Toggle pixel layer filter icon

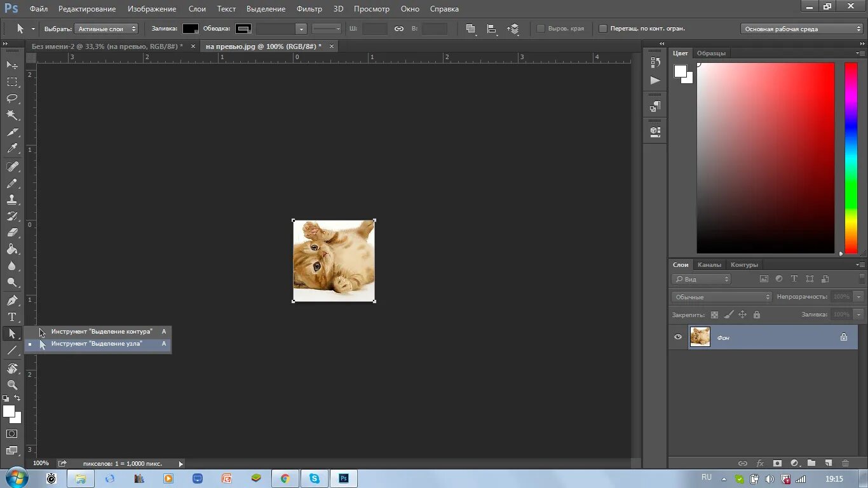click(764, 279)
